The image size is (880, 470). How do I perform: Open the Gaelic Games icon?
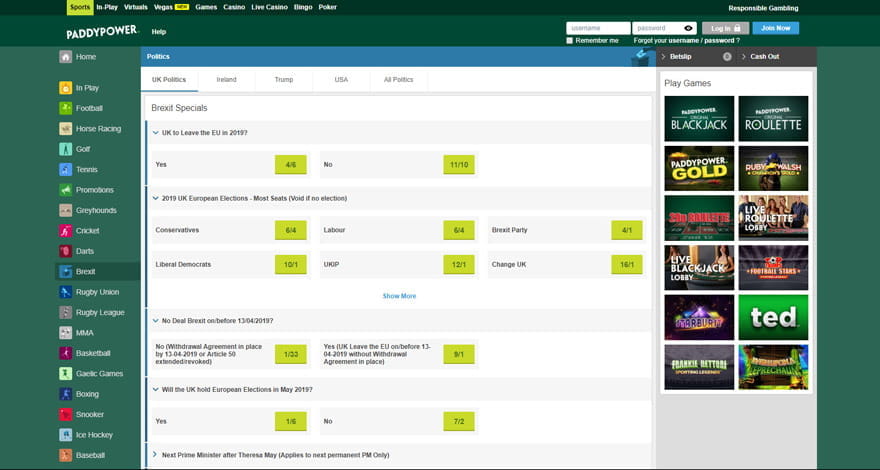pyautogui.click(x=66, y=373)
